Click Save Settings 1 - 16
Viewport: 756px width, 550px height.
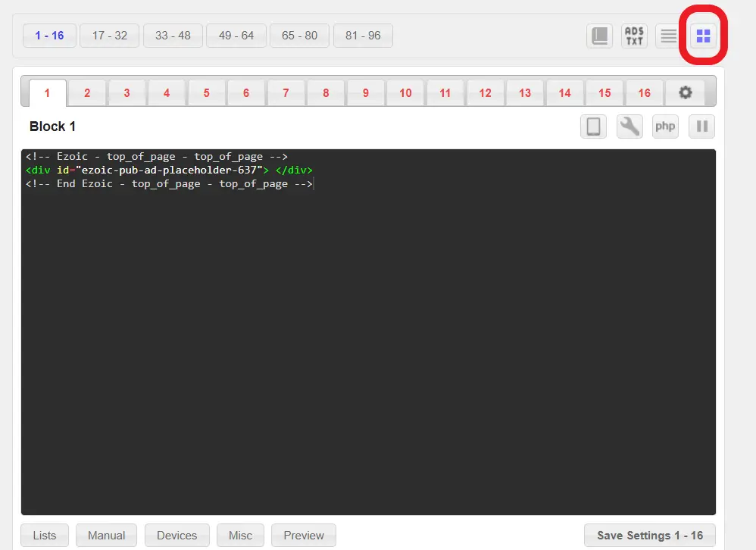[x=649, y=536]
